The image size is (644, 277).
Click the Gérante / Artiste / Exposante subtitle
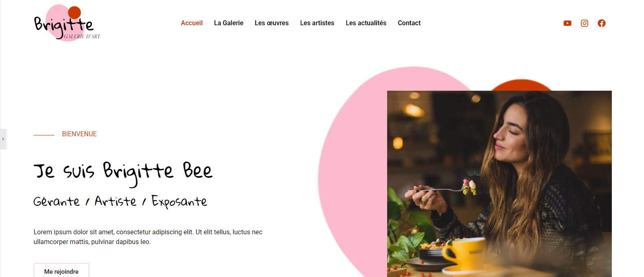[x=120, y=201]
